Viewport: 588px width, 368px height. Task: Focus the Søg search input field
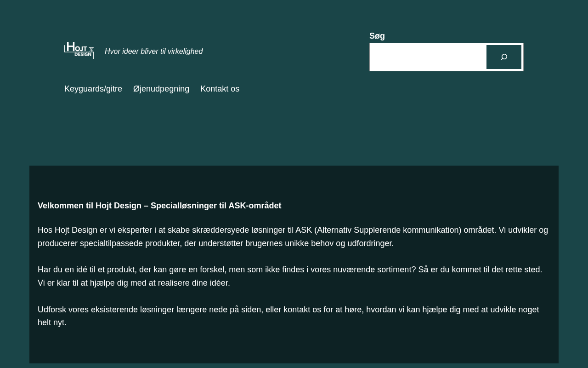click(428, 57)
